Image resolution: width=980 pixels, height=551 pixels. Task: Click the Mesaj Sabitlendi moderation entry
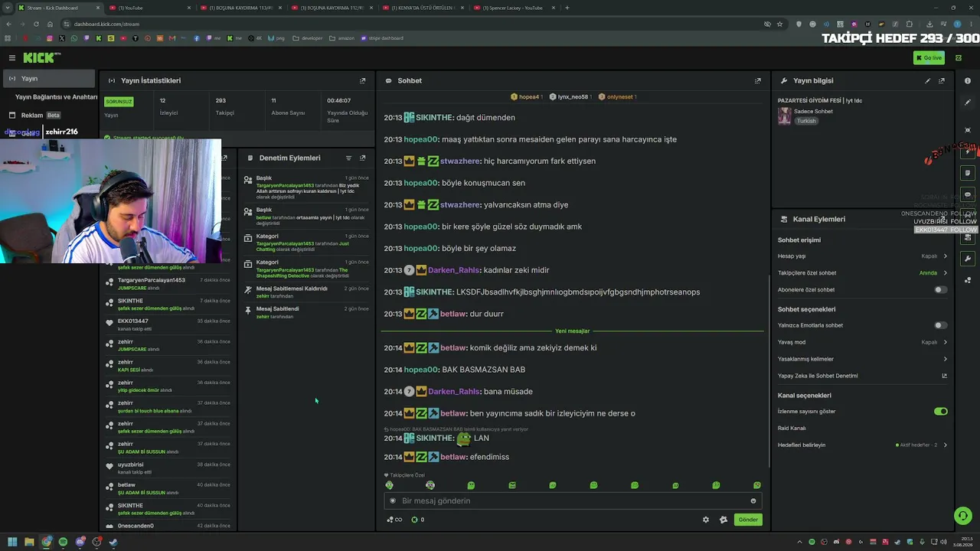[x=306, y=312]
